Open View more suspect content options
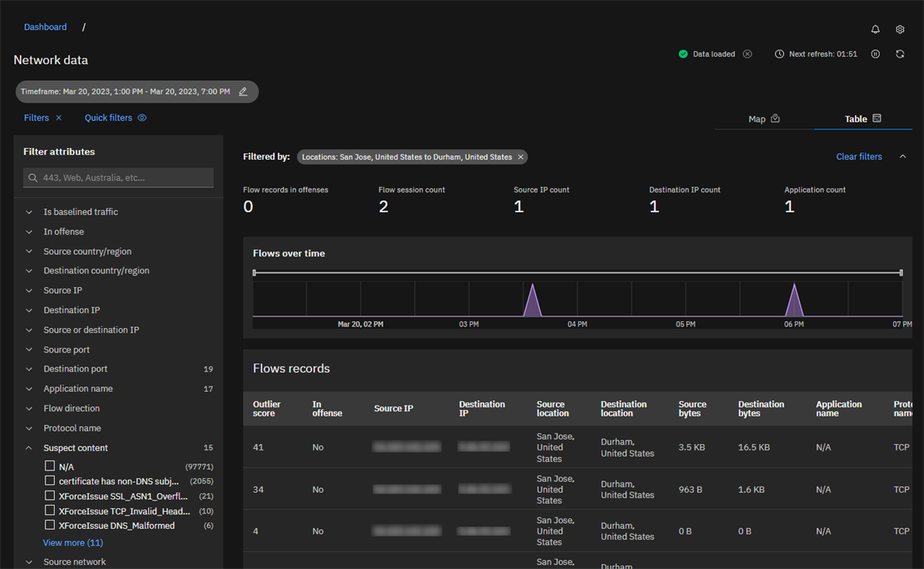The height and width of the screenshot is (569, 924). pos(72,542)
